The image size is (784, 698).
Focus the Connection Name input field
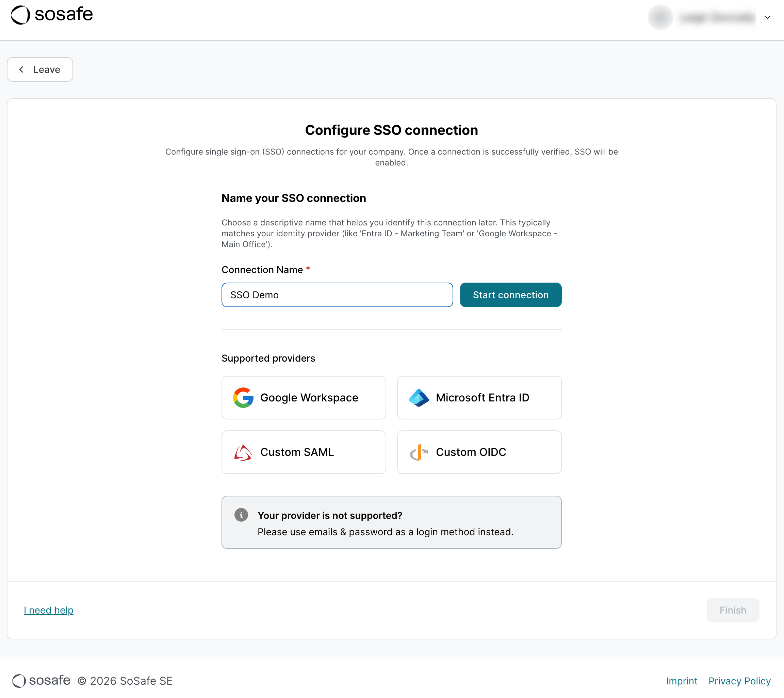point(337,295)
